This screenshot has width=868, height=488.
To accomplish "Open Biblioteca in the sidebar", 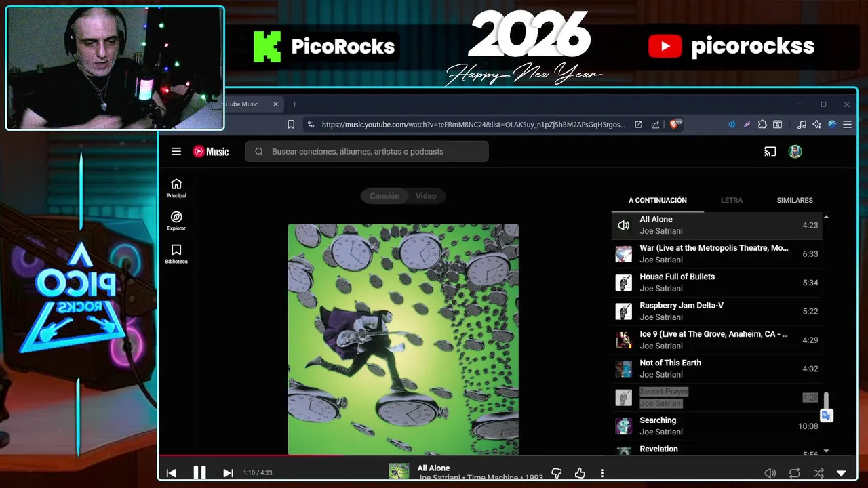I will tap(176, 254).
